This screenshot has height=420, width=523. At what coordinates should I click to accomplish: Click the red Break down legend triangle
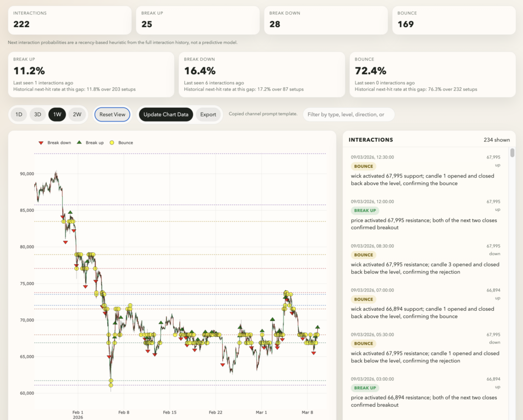[x=41, y=143]
